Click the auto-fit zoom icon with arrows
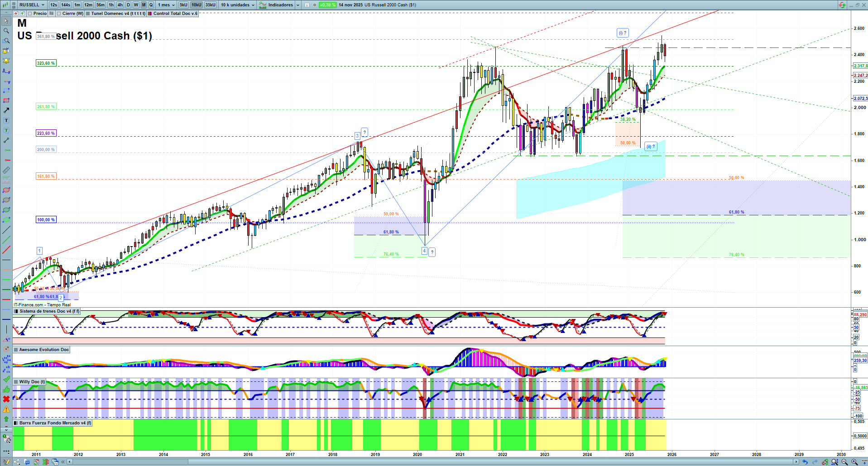Screen dimensions: 868x466 [x=834, y=462]
